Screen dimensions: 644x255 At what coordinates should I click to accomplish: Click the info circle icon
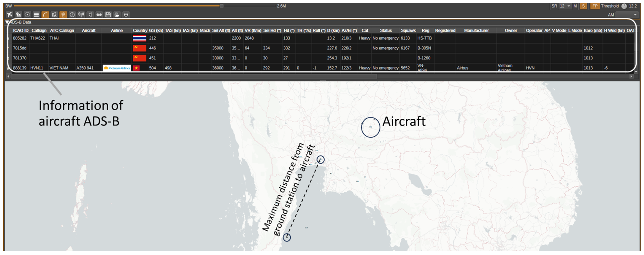(72, 15)
